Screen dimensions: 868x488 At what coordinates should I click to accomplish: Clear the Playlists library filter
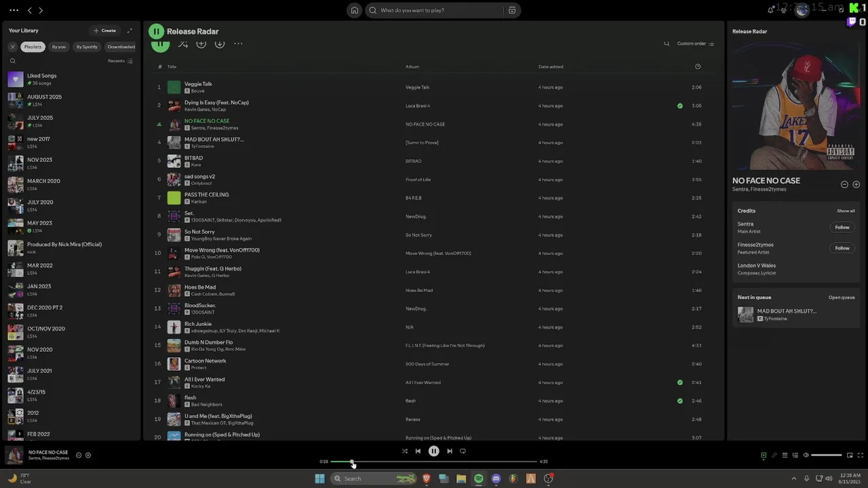(12, 47)
